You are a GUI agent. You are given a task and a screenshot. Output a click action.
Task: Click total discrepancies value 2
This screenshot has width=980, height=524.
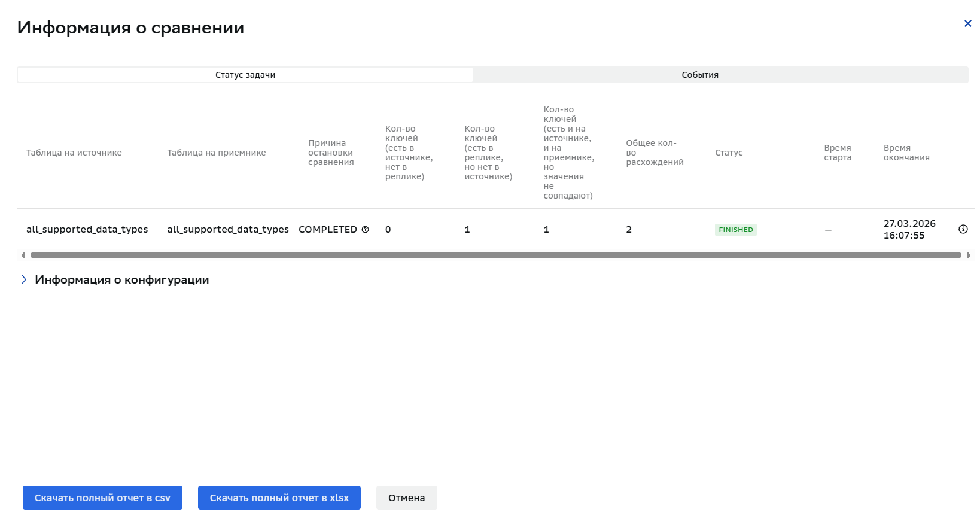(629, 230)
